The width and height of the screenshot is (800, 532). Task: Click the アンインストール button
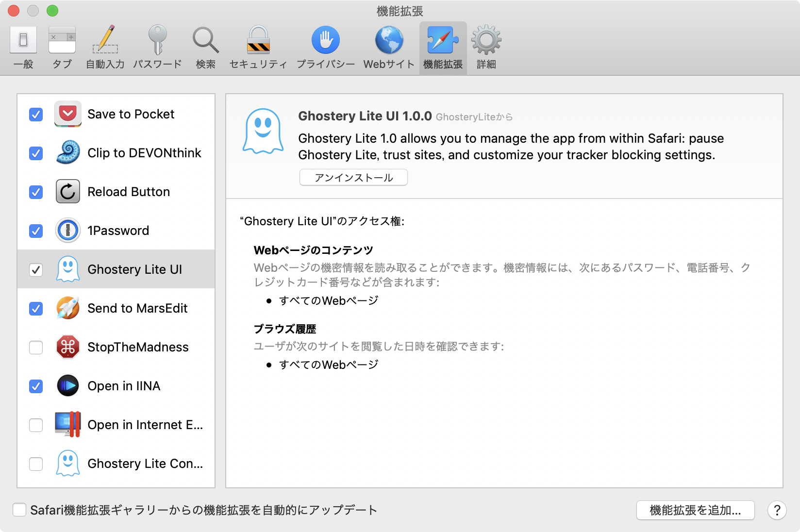[353, 178]
